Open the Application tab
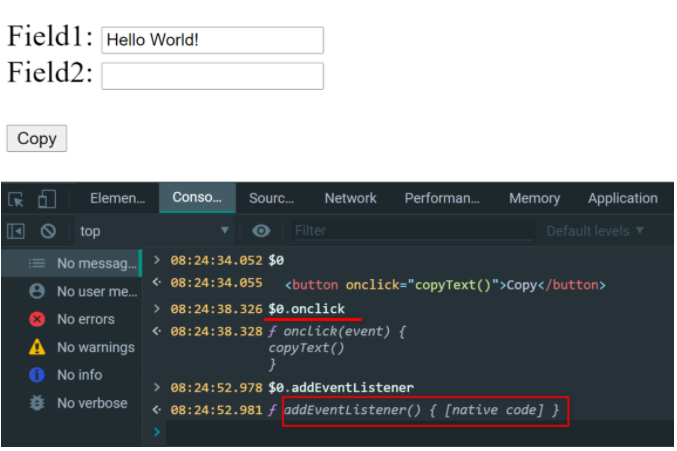This screenshot has height=451, width=677. point(622,198)
